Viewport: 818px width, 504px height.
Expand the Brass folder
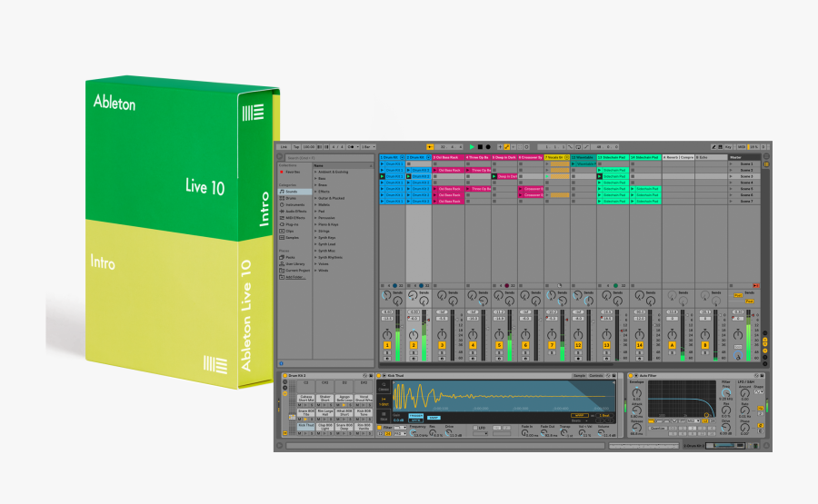[x=315, y=185]
